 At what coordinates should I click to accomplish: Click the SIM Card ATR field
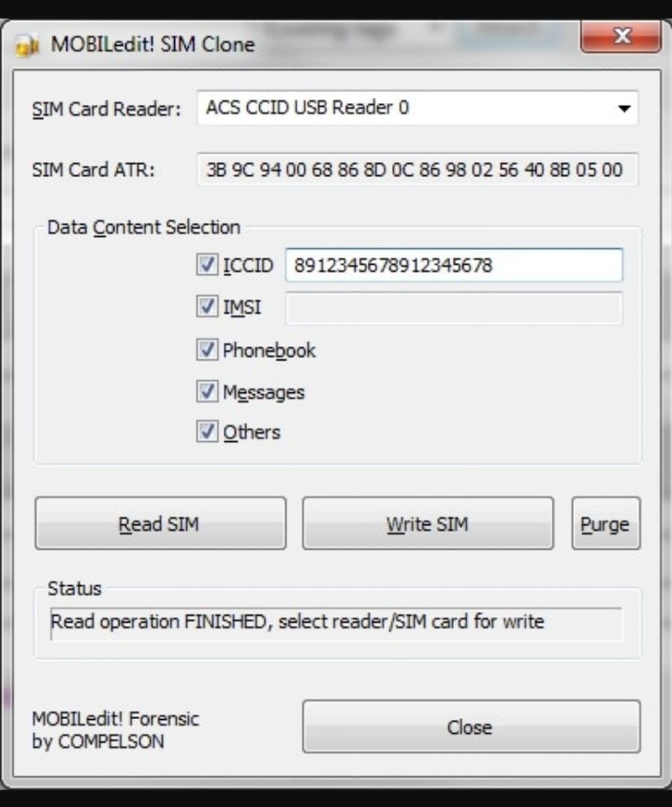[417, 169]
